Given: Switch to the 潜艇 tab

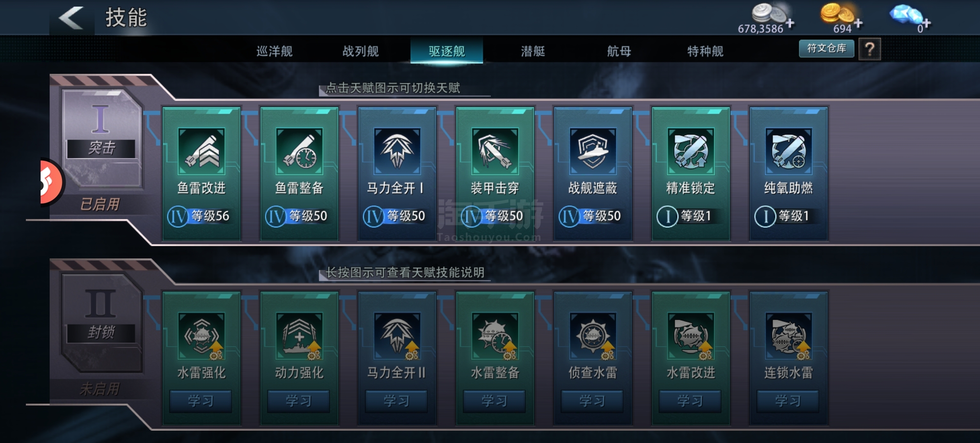Looking at the screenshot, I should click(x=533, y=51).
